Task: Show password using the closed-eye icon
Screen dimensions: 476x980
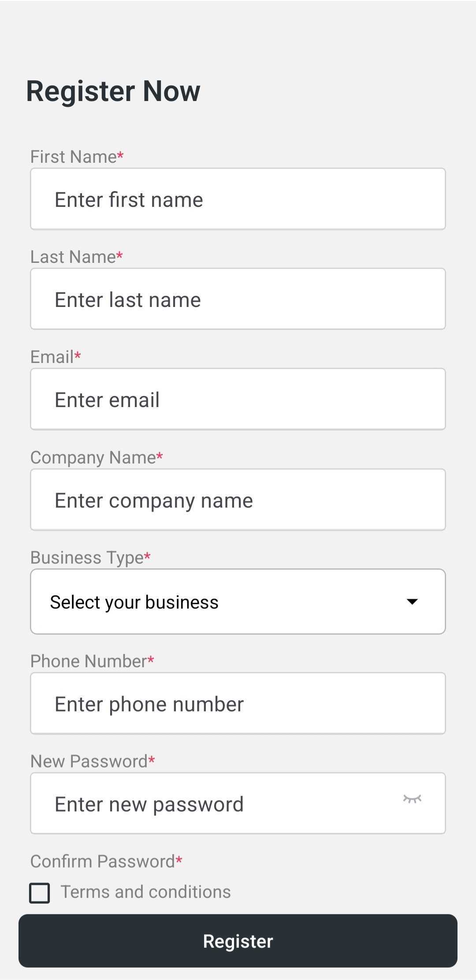Action: 412,799
